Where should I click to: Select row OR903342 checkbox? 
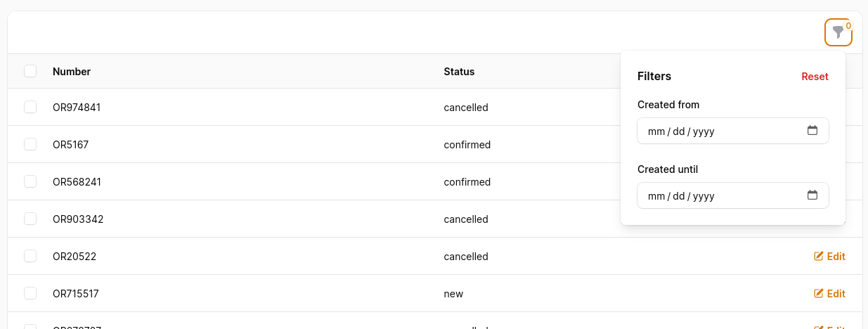[30, 219]
